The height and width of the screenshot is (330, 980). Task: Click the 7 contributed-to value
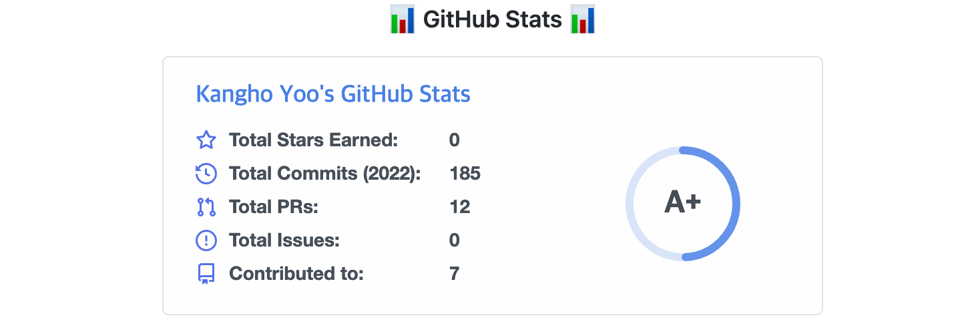pos(455,274)
